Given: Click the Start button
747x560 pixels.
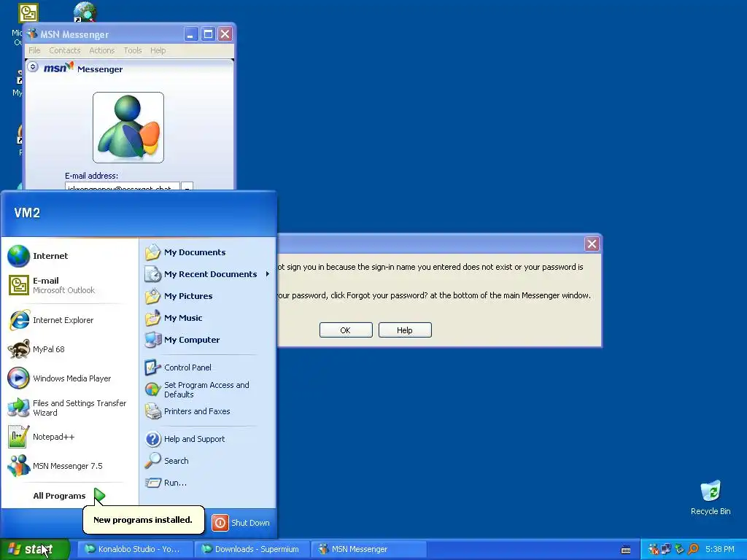Looking at the screenshot, I should click(x=34, y=549).
